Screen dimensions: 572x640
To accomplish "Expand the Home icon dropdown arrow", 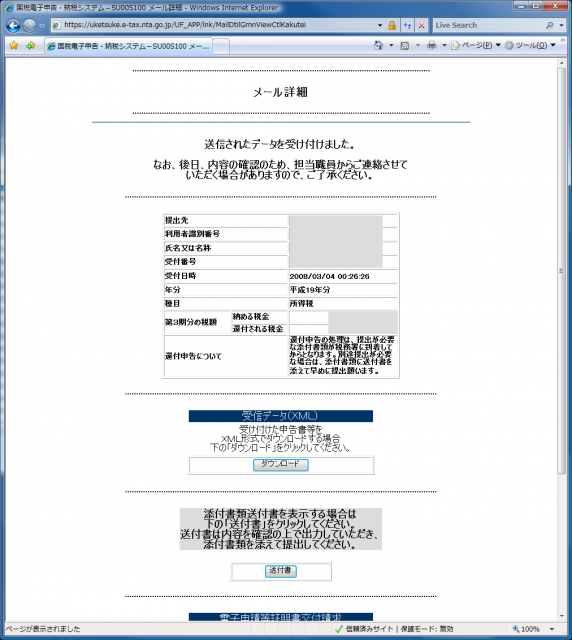I will (x=391, y=45).
